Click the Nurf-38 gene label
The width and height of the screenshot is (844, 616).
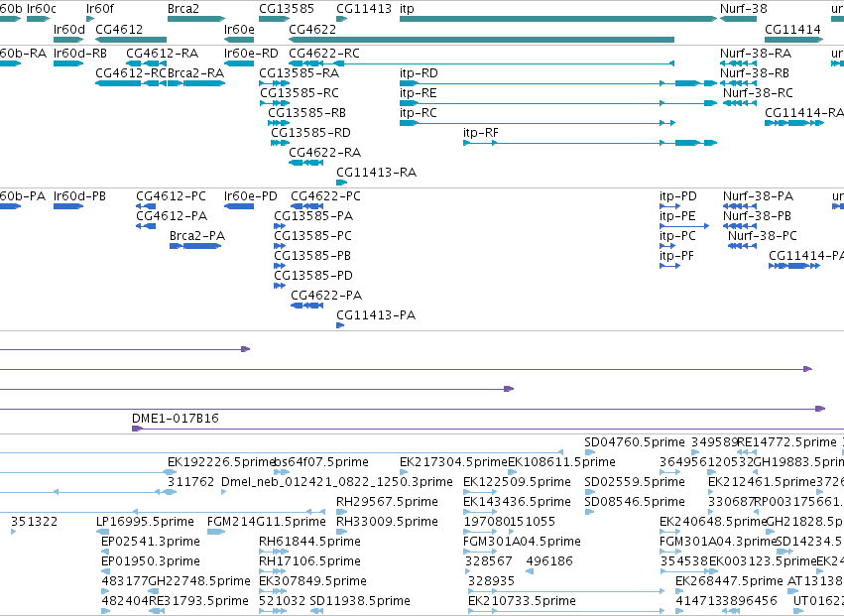click(x=744, y=9)
